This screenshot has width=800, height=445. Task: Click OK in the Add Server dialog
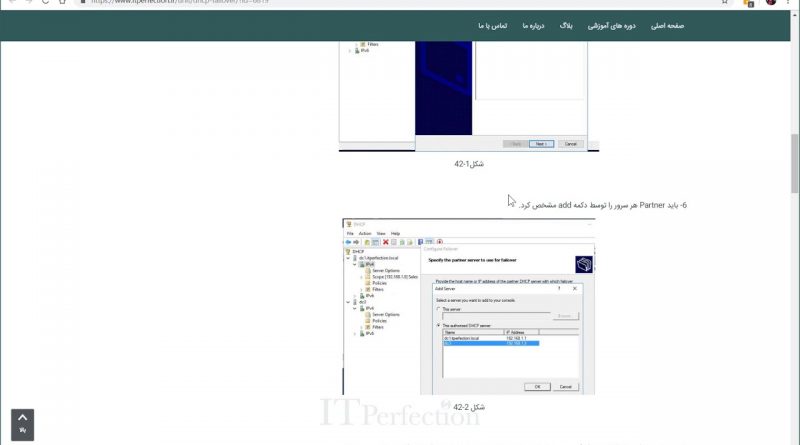[x=537, y=387]
